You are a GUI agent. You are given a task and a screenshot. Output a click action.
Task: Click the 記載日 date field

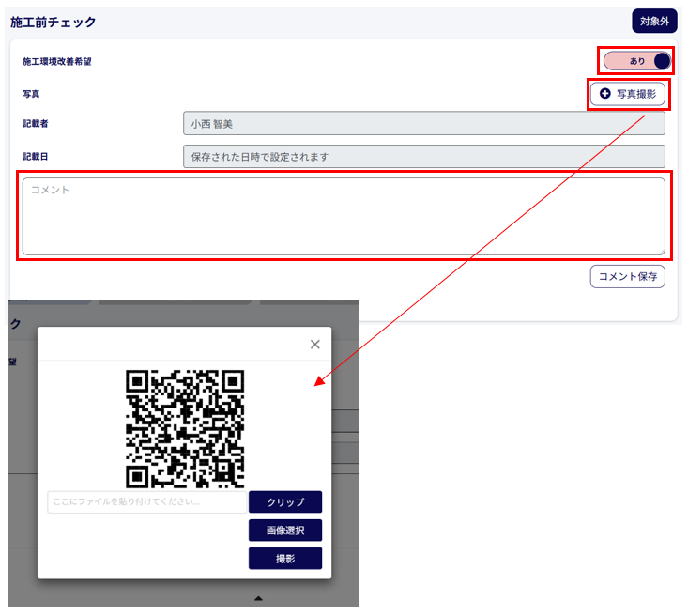click(424, 156)
